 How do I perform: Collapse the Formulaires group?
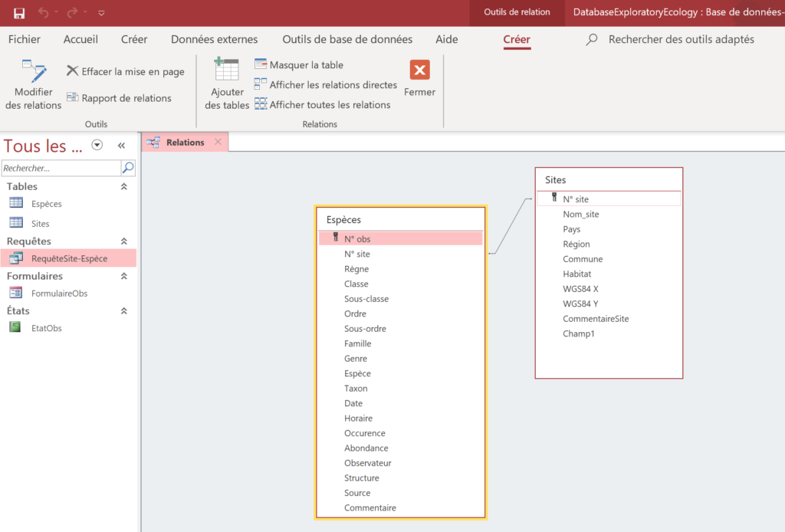[x=124, y=276]
